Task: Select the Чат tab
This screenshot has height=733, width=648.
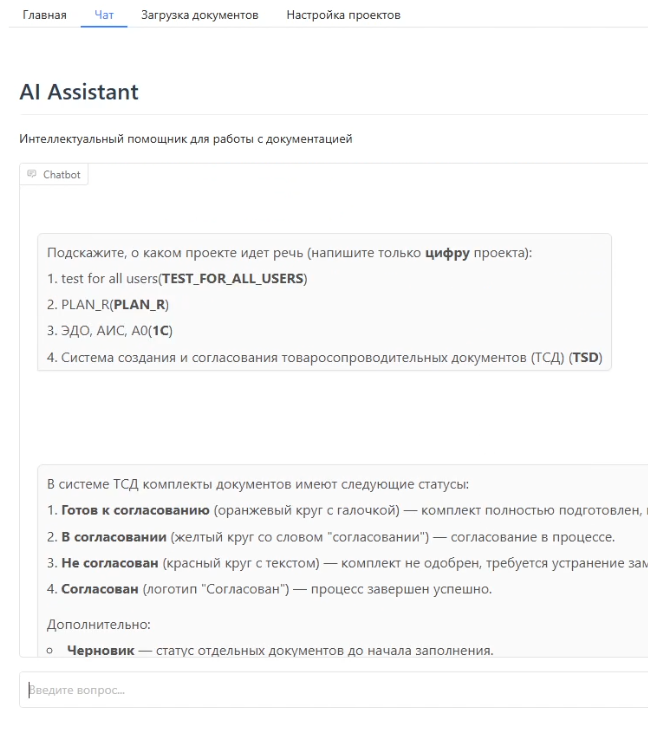Action: coord(104,15)
